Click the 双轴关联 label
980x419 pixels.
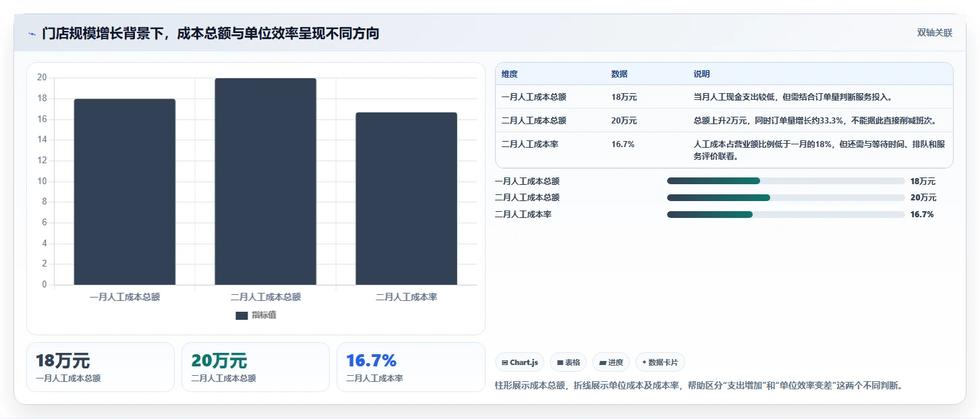click(x=934, y=33)
